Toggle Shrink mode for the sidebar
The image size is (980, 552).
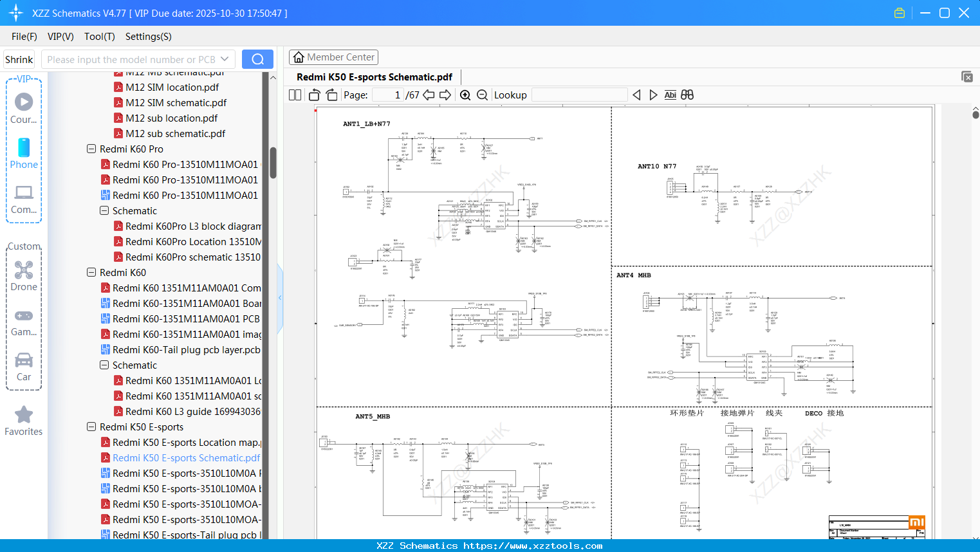point(19,59)
